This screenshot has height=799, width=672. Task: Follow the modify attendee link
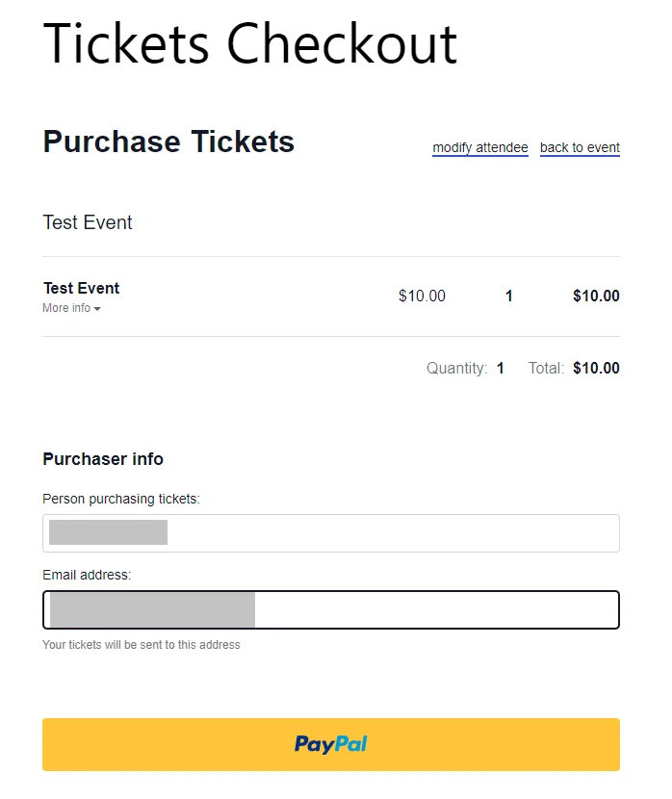[x=479, y=147]
